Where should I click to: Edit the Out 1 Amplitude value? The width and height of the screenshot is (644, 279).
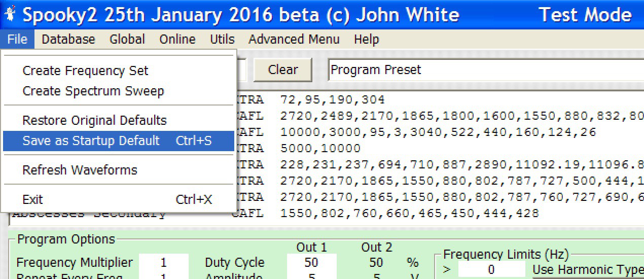311,275
